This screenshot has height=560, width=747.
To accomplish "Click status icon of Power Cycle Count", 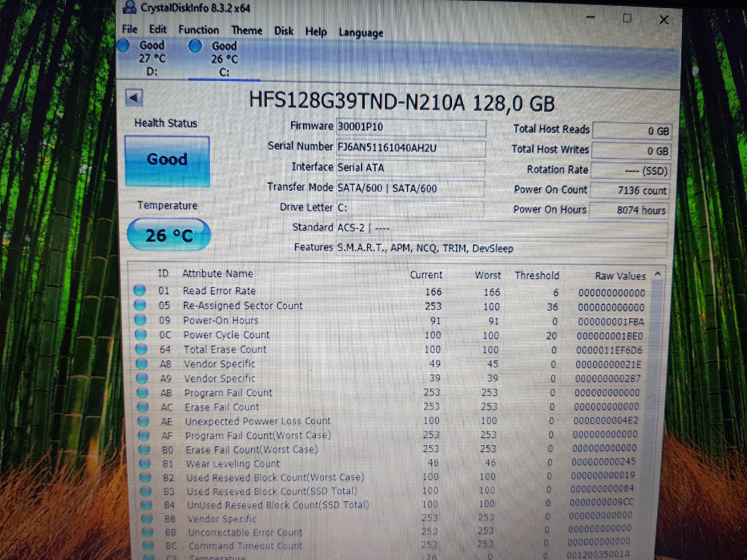I will pos(141,334).
